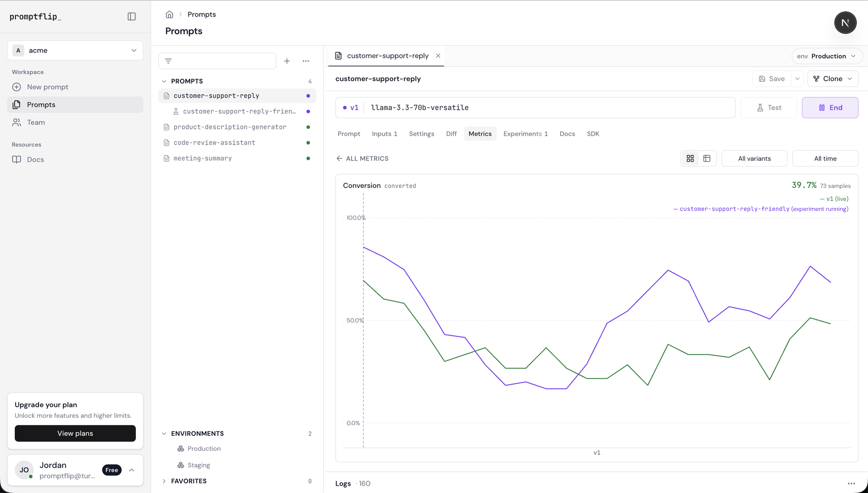Select customer-support-reply prompt in list
The width and height of the screenshot is (868, 493).
click(237, 96)
